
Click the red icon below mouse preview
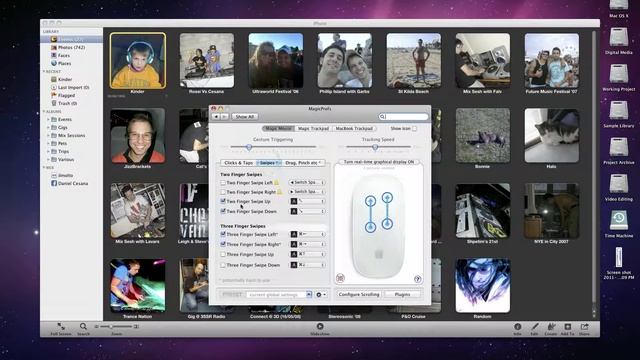click(x=340, y=278)
